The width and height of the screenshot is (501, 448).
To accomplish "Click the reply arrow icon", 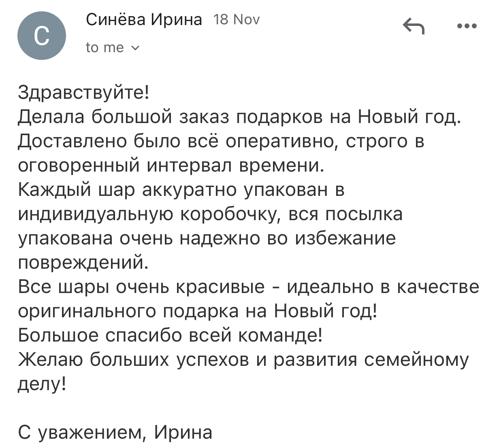I will (414, 26).
